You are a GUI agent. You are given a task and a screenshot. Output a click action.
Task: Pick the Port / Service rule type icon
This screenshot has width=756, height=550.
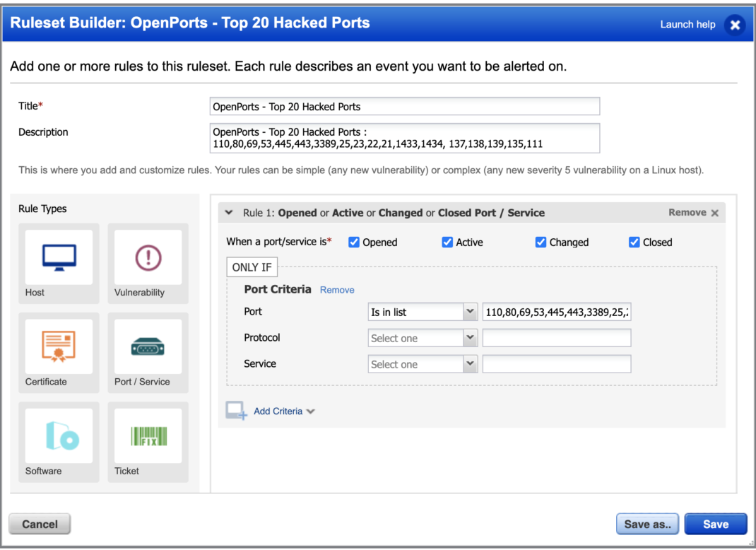pyautogui.click(x=148, y=346)
